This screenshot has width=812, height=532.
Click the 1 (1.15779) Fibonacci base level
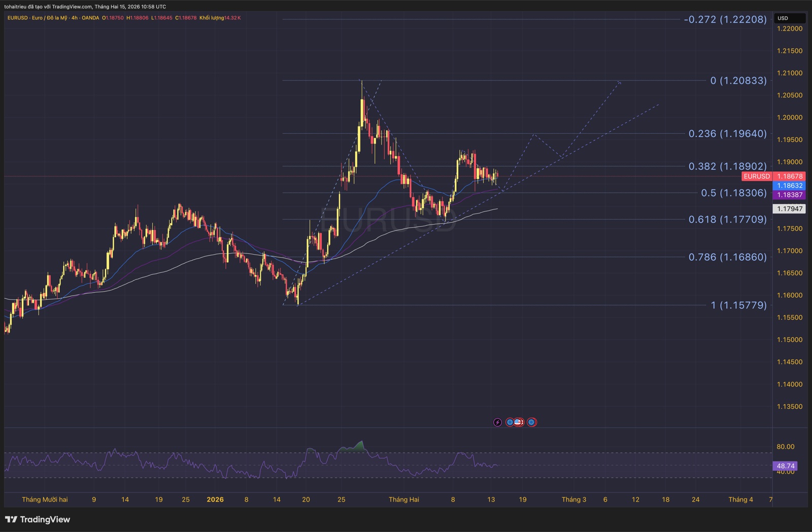pos(738,305)
